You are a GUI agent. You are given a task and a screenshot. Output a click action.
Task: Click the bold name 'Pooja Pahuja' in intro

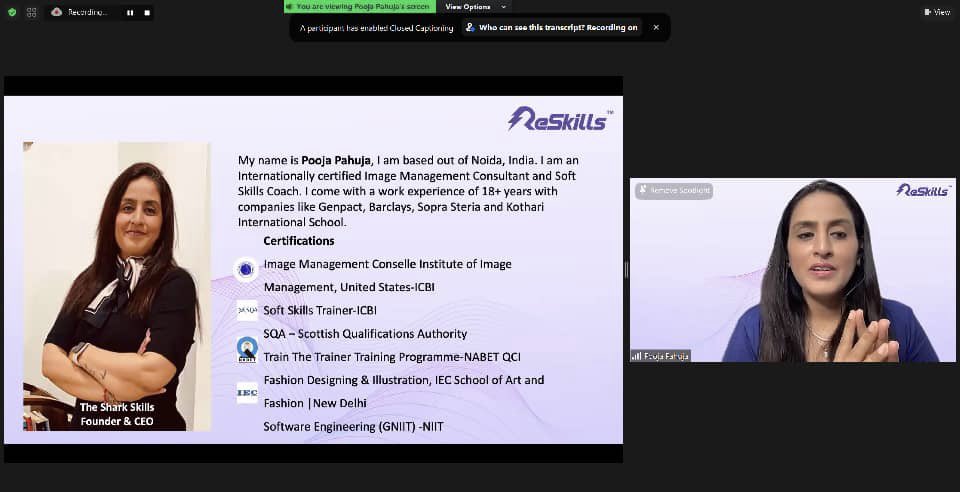(x=336, y=160)
